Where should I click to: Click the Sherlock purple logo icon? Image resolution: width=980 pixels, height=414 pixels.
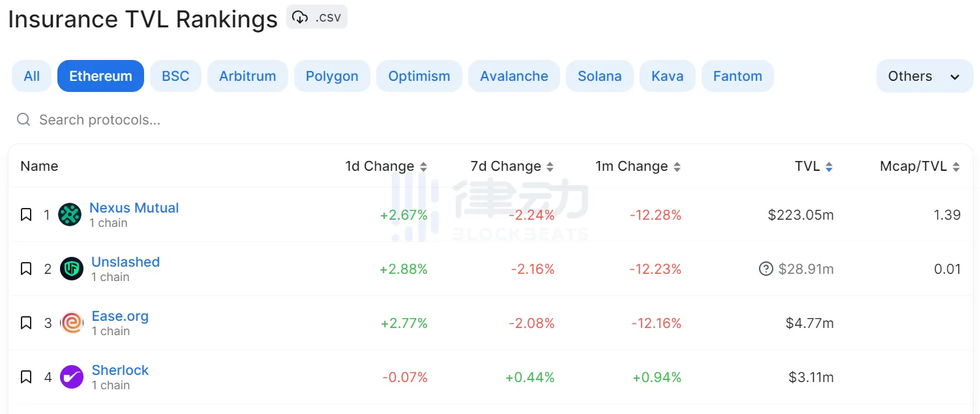click(72, 377)
